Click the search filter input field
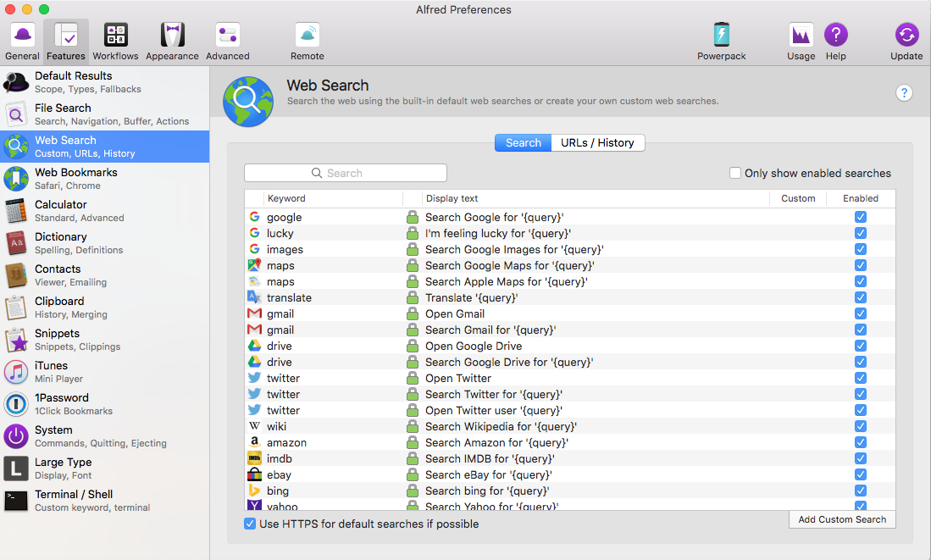Viewport: 931px width, 560px height. tap(346, 173)
